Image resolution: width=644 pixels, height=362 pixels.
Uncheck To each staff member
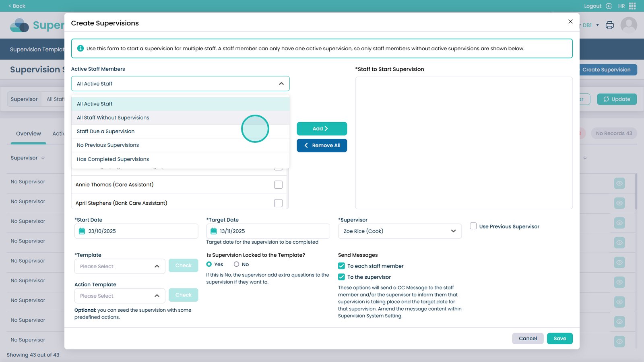(x=341, y=266)
